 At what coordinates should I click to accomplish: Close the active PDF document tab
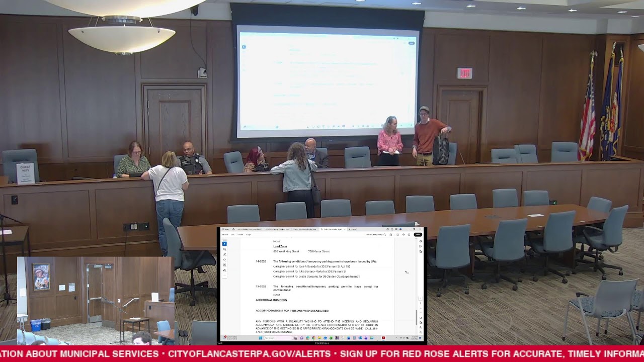pos(345,229)
